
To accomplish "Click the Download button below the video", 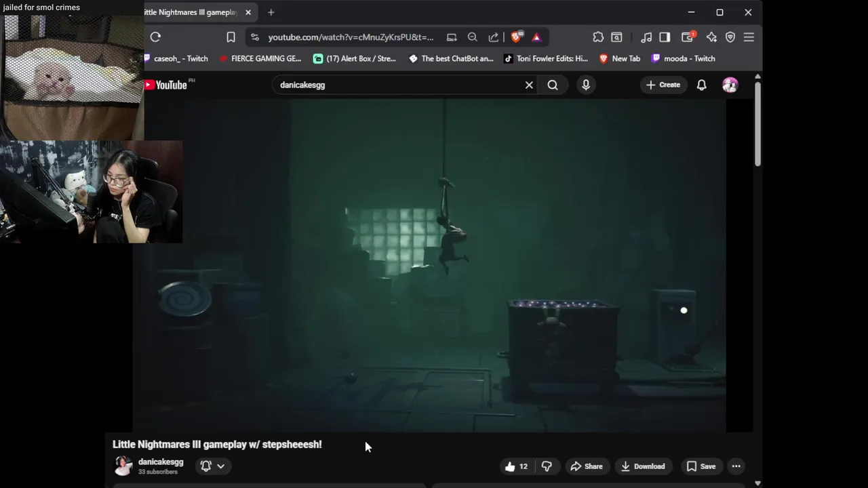I will [x=643, y=466].
